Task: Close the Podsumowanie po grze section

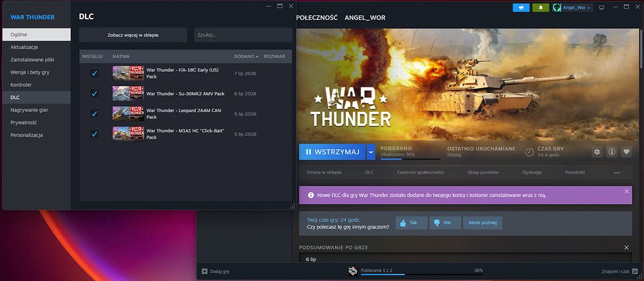Action: point(627,248)
